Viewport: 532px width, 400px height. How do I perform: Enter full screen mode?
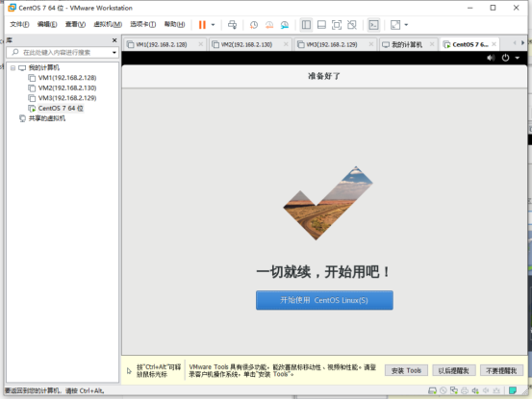tap(337, 25)
